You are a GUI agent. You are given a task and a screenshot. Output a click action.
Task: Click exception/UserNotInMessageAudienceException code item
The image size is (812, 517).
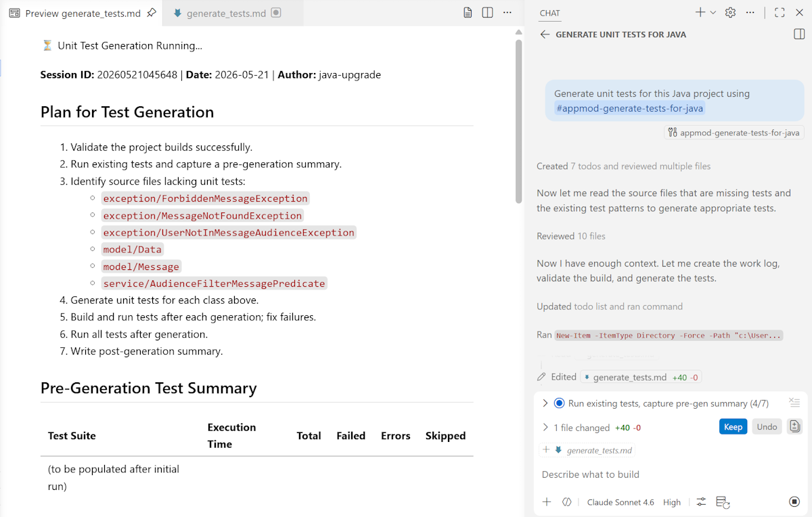[x=229, y=232]
